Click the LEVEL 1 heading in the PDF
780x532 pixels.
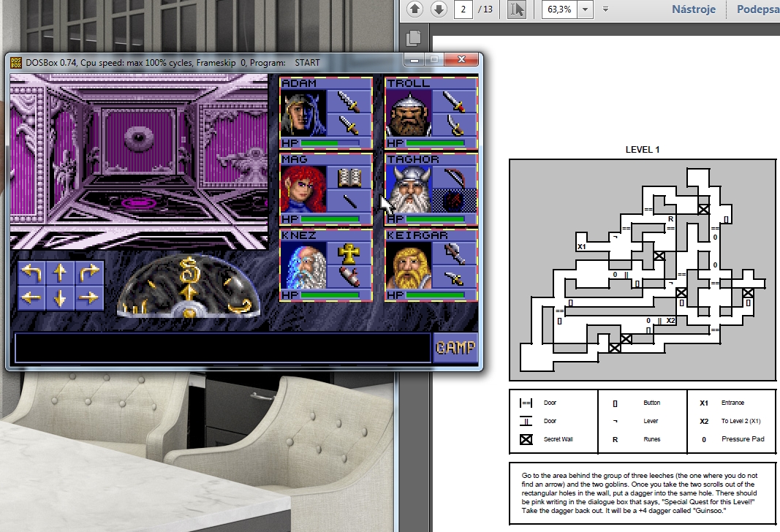tap(643, 150)
